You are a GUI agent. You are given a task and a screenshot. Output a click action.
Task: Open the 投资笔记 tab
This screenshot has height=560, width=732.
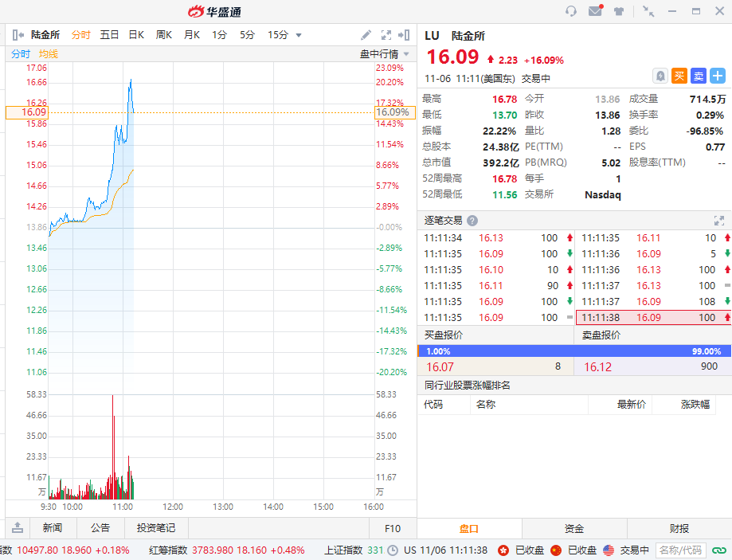coord(156,528)
